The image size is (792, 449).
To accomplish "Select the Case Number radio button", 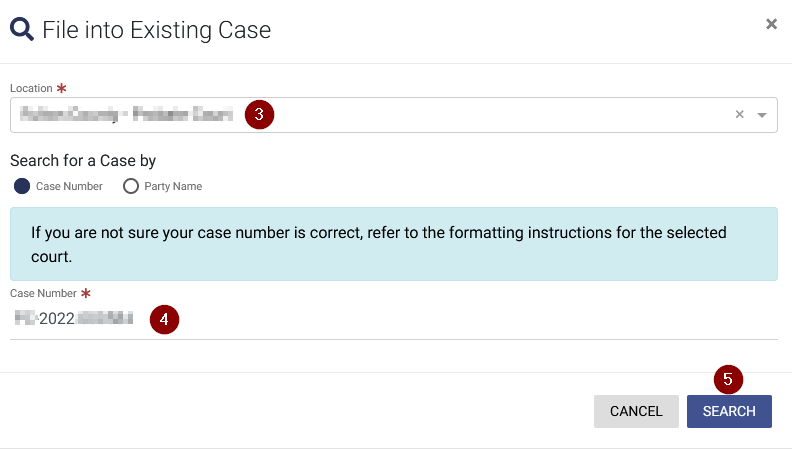I will pos(22,186).
